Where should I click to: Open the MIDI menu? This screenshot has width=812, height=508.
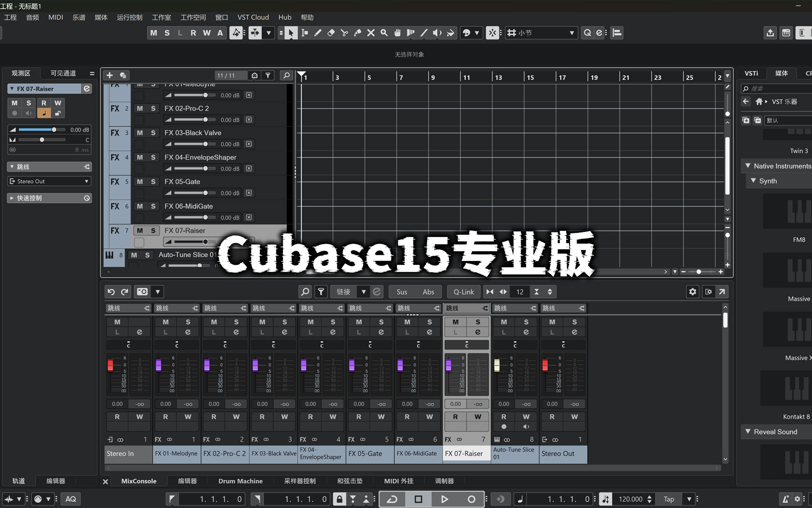[55, 17]
